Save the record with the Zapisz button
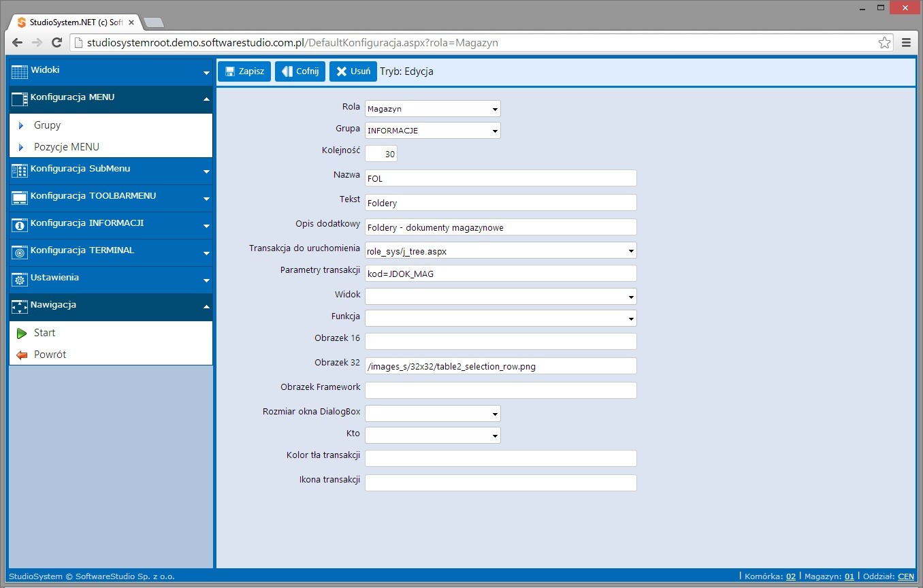The height and width of the screenshot is (588, 923). click(244, 71)
